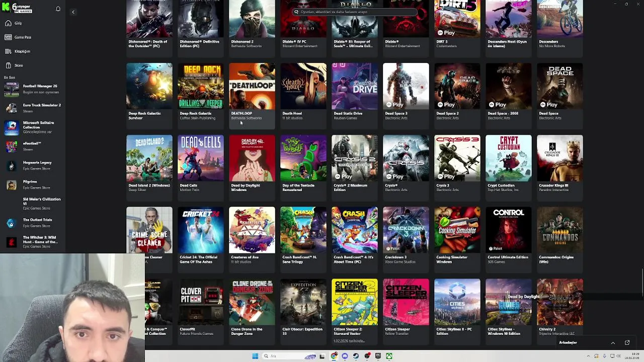The width and height of the screenshot is (644, 362).
Task: Open Epic Games Launcher from taskbar
Action: (378, 356)
